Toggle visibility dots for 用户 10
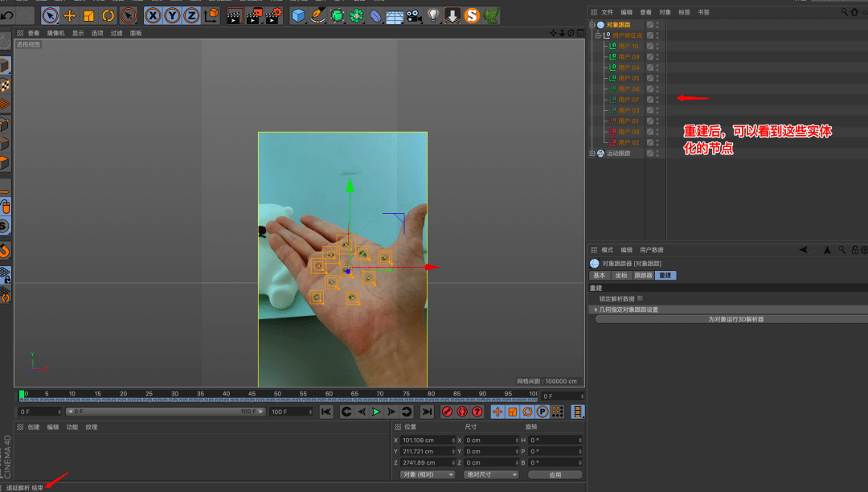This screenshot has height=492, width=868. [657, 46]
